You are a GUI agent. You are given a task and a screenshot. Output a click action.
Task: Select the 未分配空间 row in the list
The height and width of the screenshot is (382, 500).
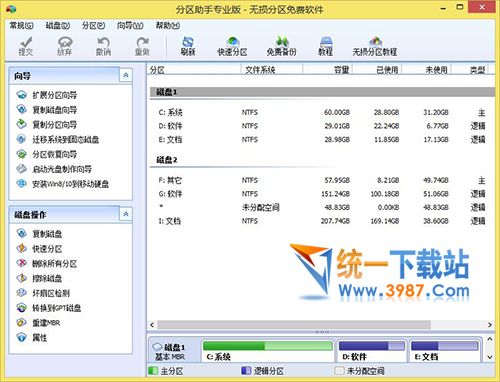tap(322, 207)
